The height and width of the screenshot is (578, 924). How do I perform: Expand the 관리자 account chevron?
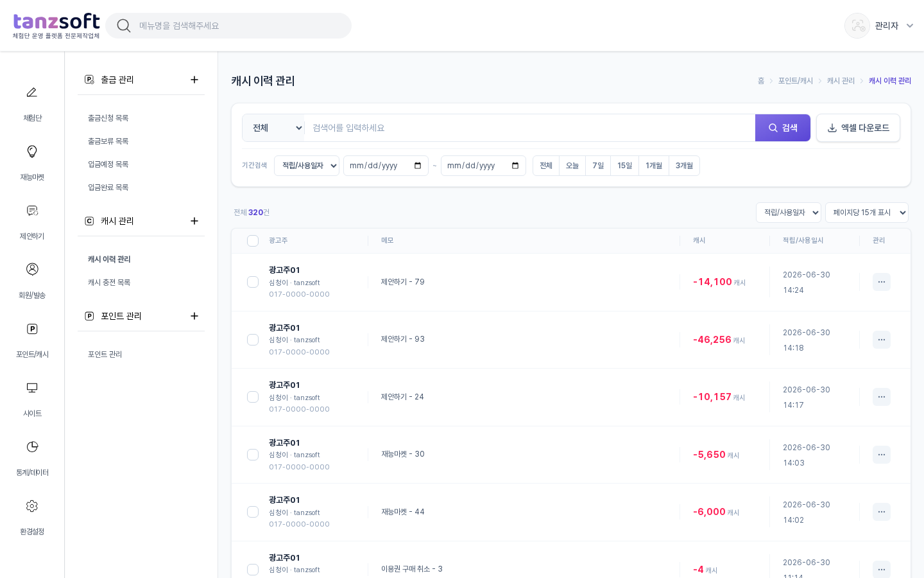tap(910, 26)
